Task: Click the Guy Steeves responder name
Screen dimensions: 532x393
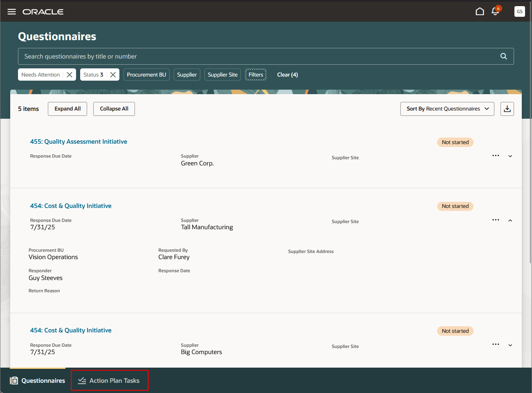Action: [45, 278]
